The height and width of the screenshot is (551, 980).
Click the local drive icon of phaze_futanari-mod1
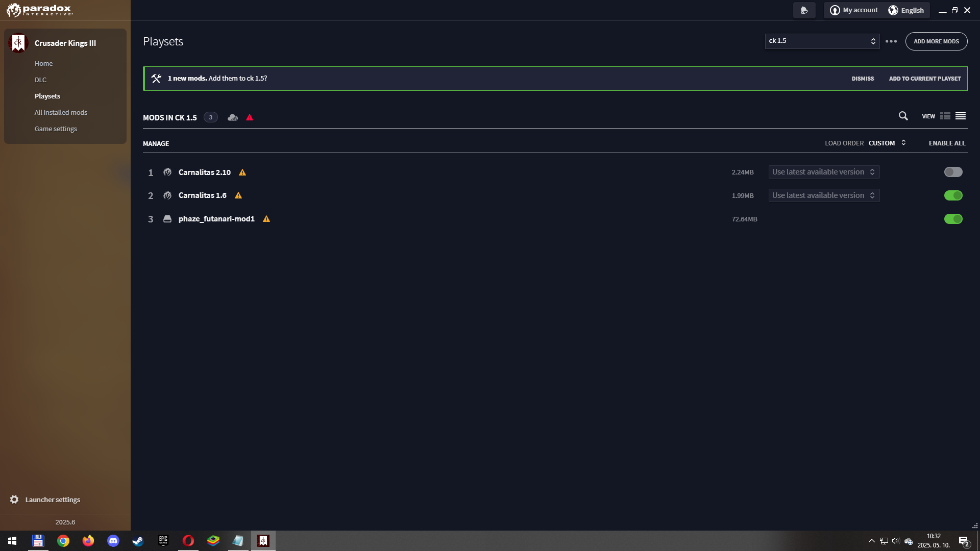coord(167,219)
